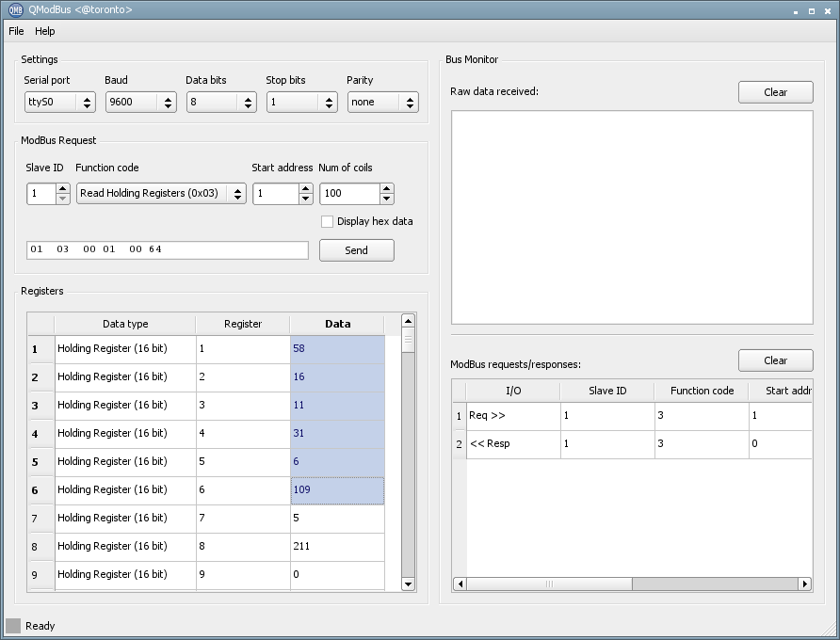Screen dimensions: 840x640
Task: Increase the Num of coils value
Action: [x=387, y=188]
